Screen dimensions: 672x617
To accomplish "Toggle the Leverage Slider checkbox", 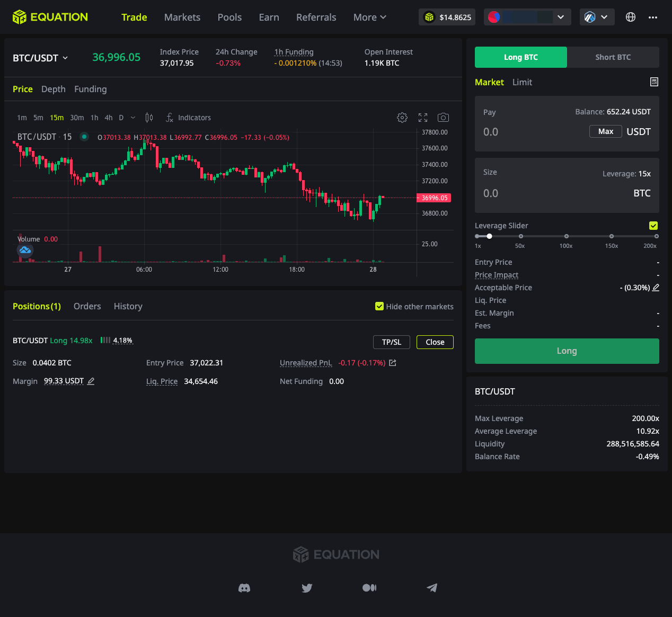I will tap(653, 226).
